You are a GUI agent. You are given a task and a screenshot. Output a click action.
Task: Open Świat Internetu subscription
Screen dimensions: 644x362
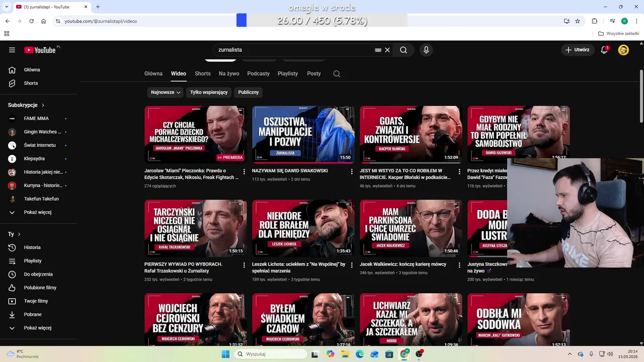40,145
